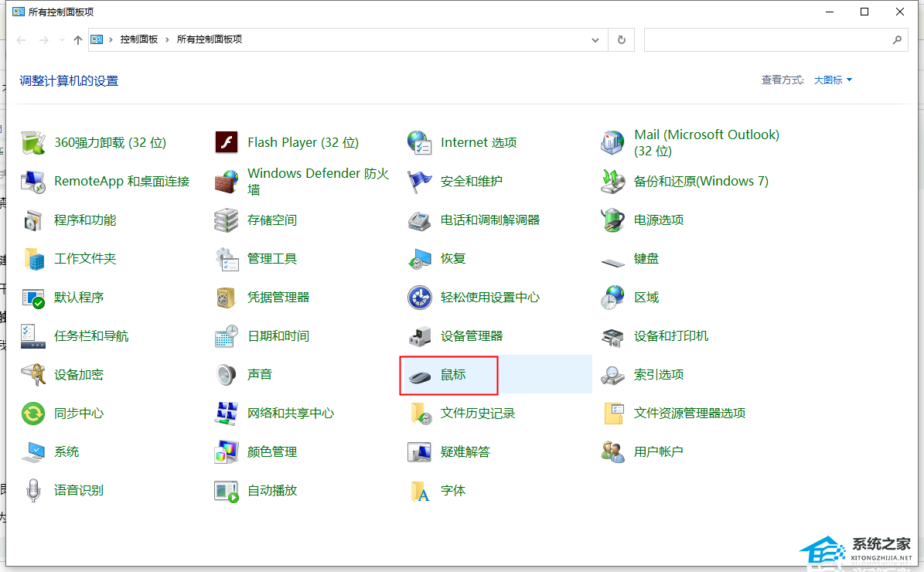Click into the control panel search box
The height and width of the screenshot is (572, 924).
765,39
